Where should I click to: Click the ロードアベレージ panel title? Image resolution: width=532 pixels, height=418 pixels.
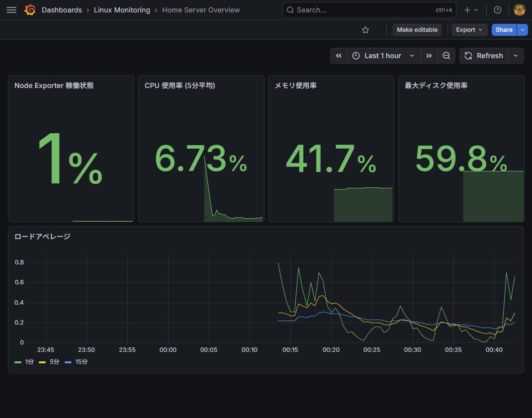coord(42,237)
